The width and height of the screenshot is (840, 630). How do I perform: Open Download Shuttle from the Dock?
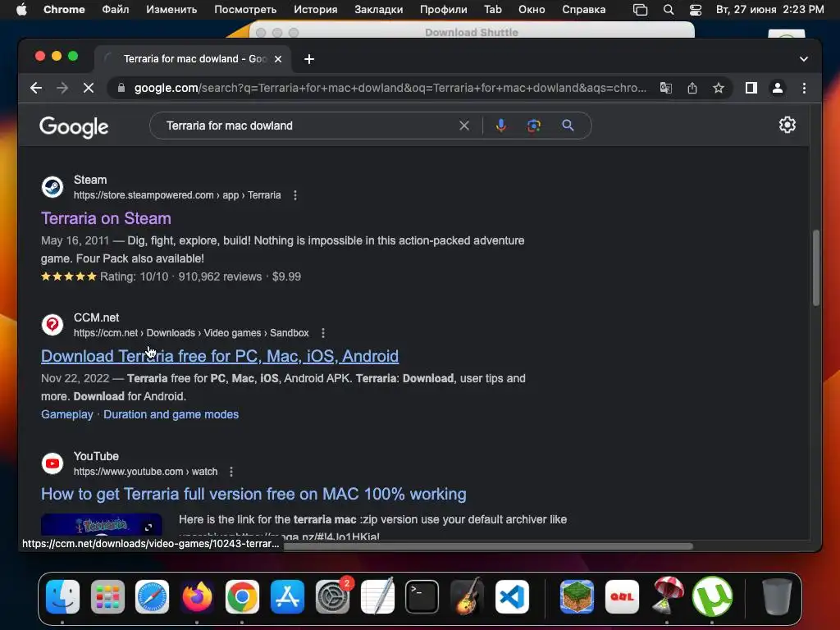(x=668, y=596)
